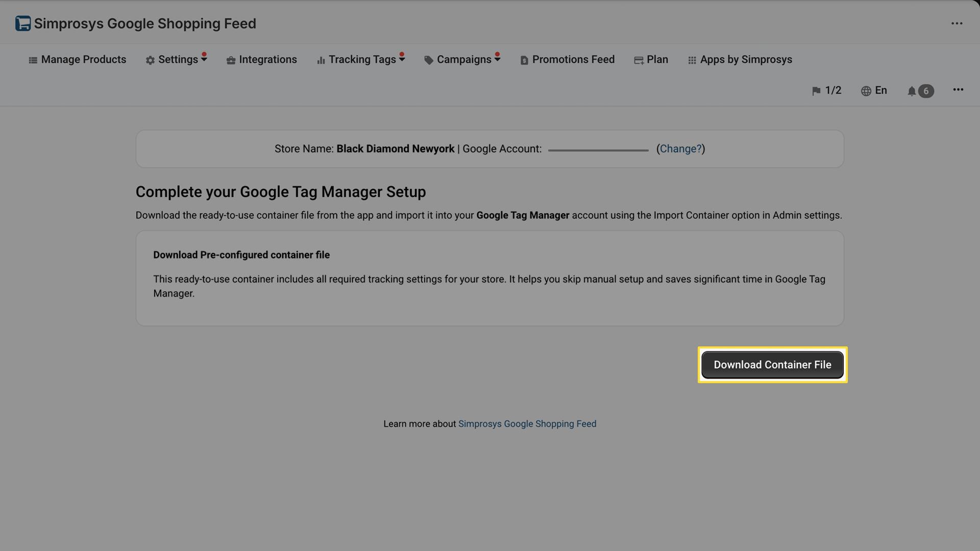980x551 pixels.
Task: Click the Tracking Tags chart icon
Action: (321, 60)
